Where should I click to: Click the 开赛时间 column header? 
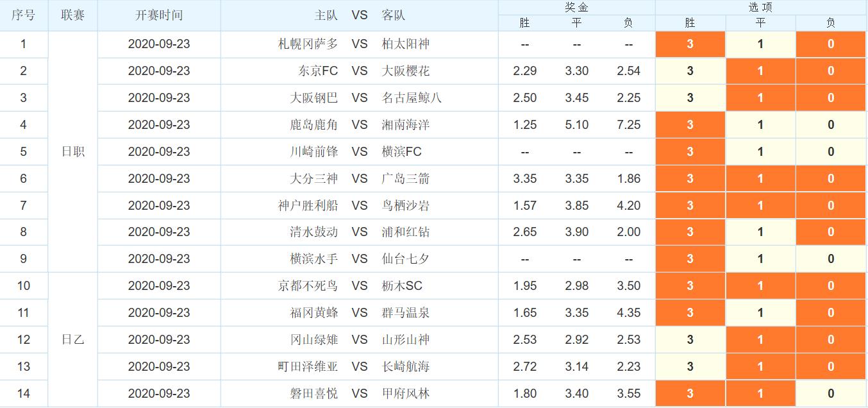pos(159,15)
